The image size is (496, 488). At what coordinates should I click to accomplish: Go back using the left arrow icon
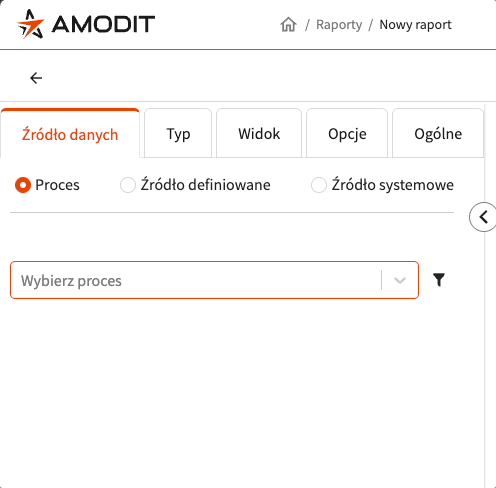pos(36,78)
